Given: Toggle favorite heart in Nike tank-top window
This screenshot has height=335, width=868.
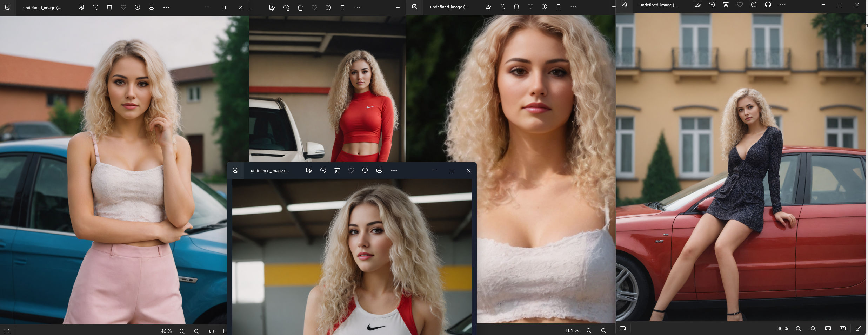Looking at the screenshot, I should 351,170.
